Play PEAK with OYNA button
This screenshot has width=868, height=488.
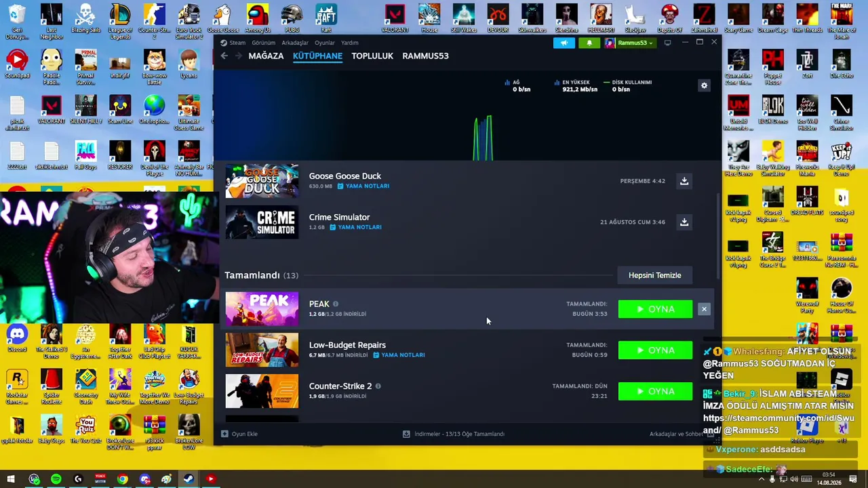coord(655,309)
